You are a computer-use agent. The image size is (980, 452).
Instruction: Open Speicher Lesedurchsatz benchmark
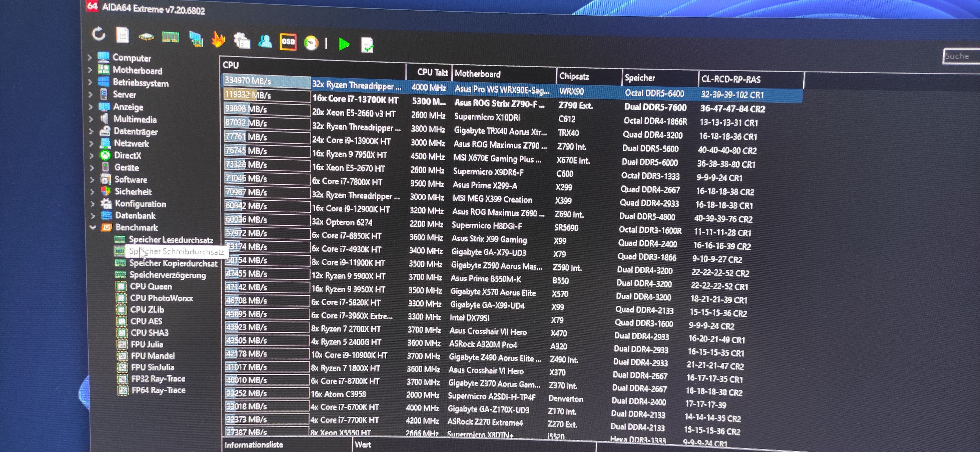(171, 240)
